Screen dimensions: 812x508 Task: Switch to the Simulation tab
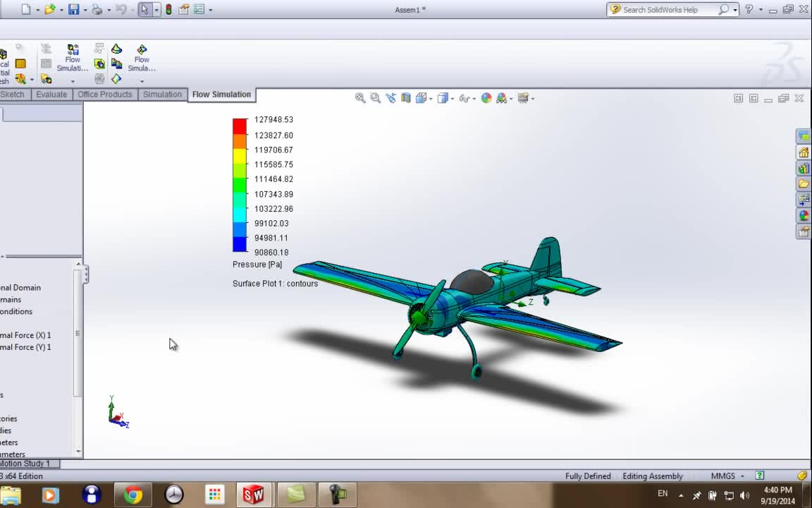point(162,94)
